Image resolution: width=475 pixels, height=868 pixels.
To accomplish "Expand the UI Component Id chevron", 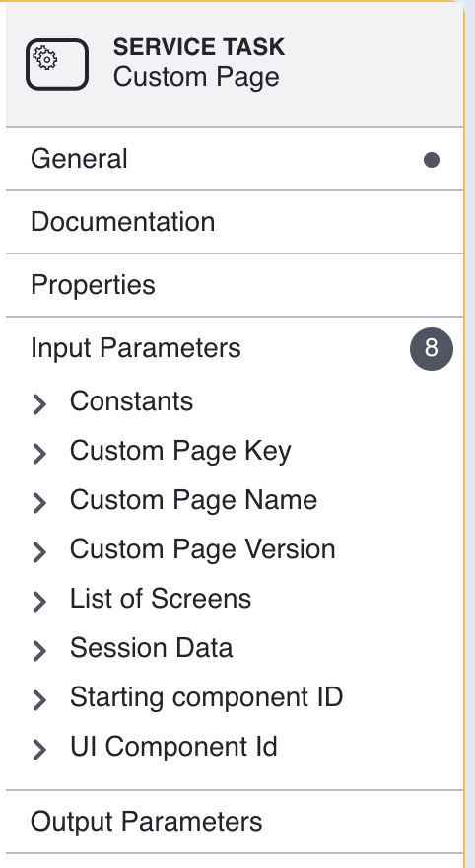I will tap(39, 749).
